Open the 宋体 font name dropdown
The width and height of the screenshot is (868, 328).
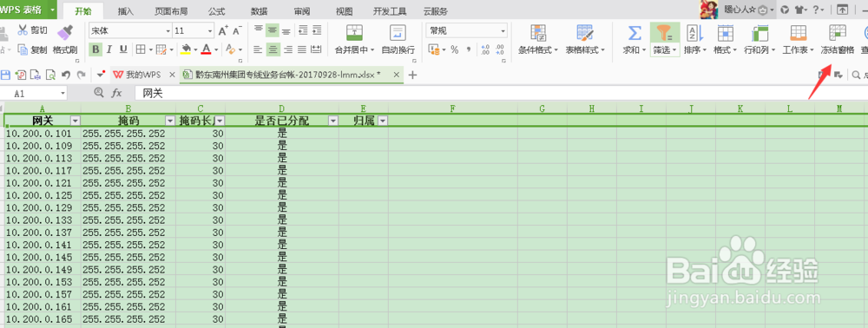tap(168, 31)
